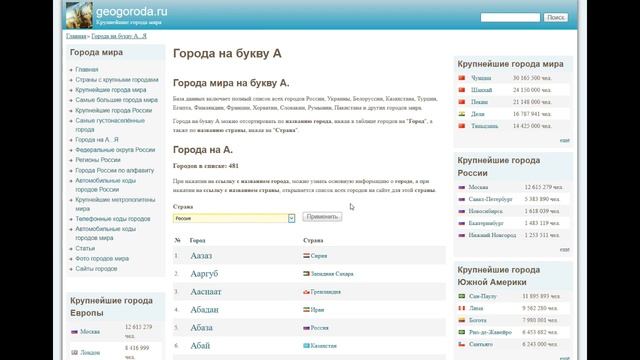Click the Сирия country link
This screenshot has height=360, width=640.
319,256
